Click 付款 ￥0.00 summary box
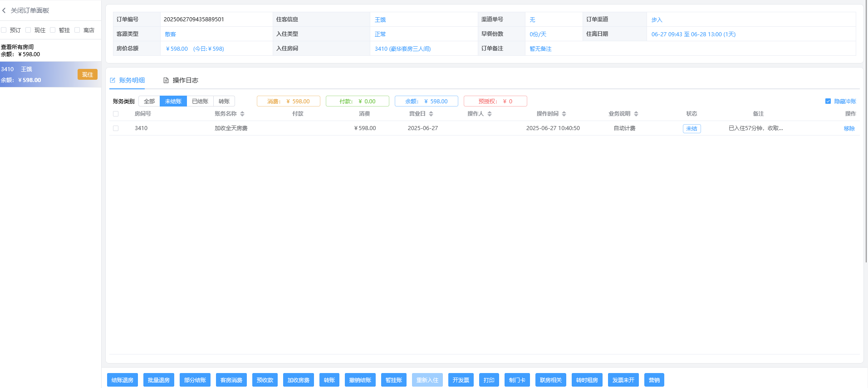The image size is (868, 388). 358,101
